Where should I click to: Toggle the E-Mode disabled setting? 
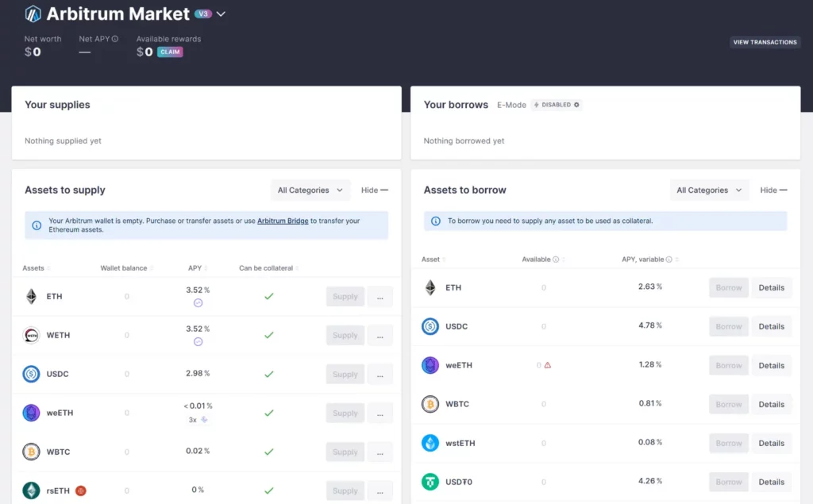pyautogui.click(x=557, y=105)
